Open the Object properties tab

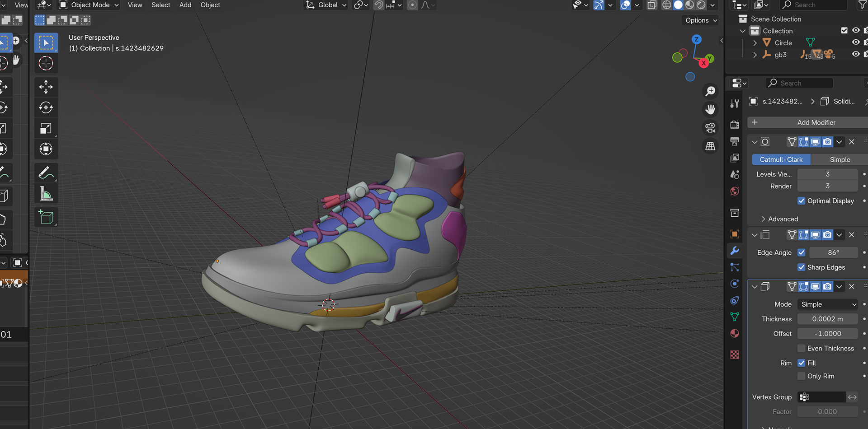tap(735, 234)
